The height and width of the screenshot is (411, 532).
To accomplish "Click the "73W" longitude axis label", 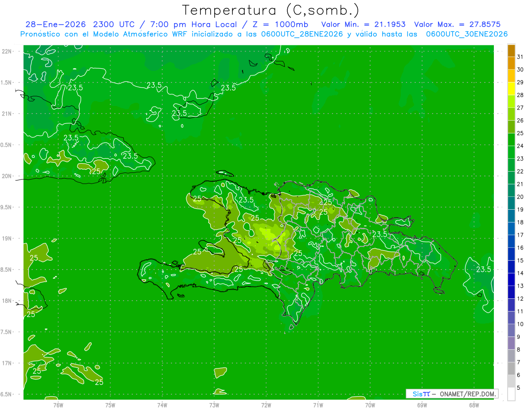I will coord(214,405).
